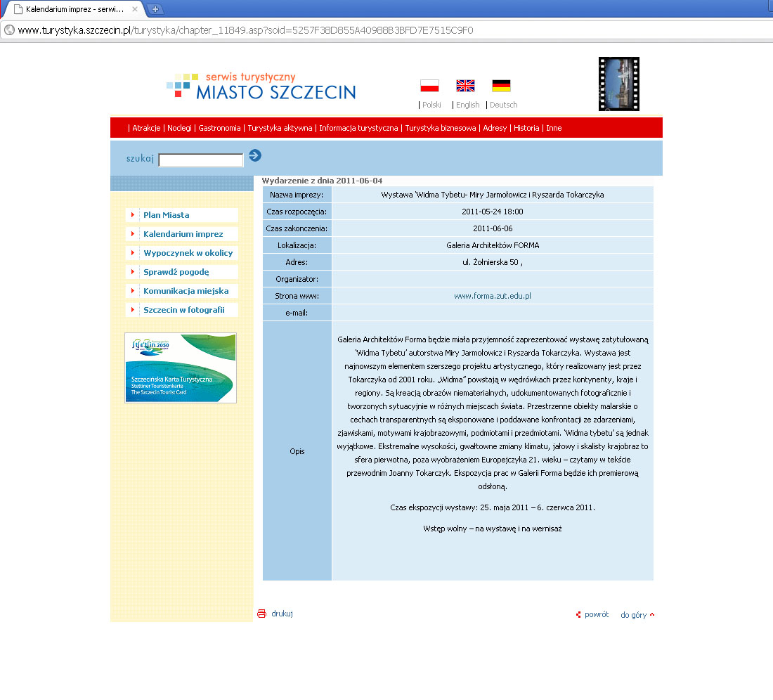Screen dimensions: 773x700
Task: Click the browser address bar URL
Action: tap(245, 30)
